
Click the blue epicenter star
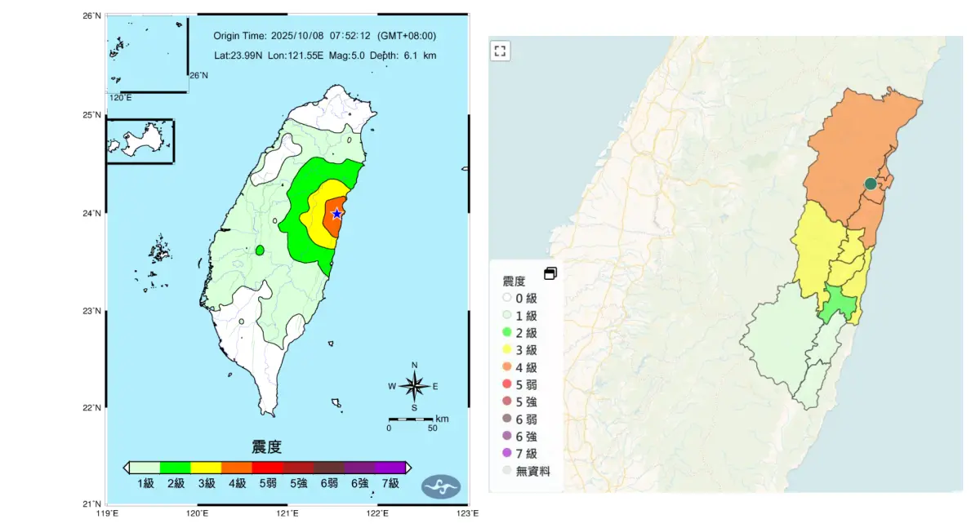(336, 214)
